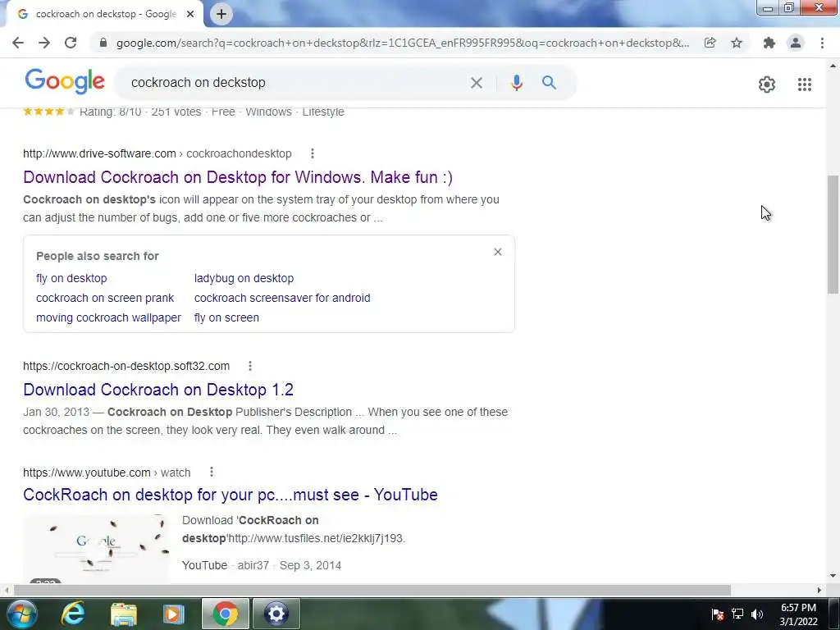This screenshot has height=630, width=840.
Task: Go forward to the next page
Action: tap(44, 43)
